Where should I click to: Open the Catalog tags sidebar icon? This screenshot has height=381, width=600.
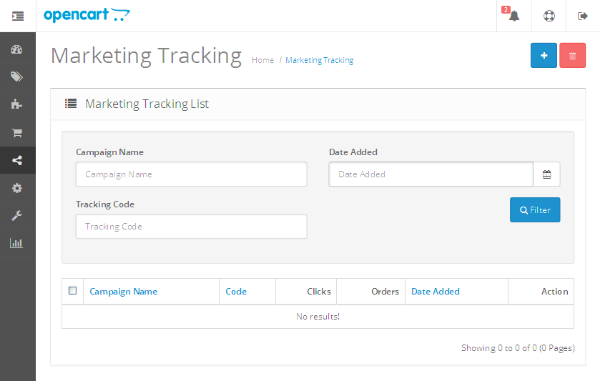16,77
